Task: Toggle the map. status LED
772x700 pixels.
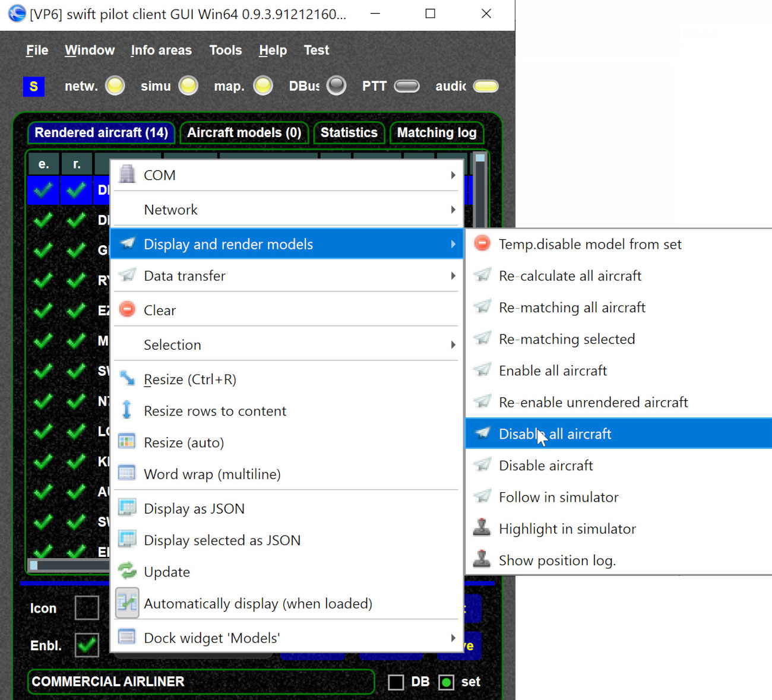Action: pos(263,86)
